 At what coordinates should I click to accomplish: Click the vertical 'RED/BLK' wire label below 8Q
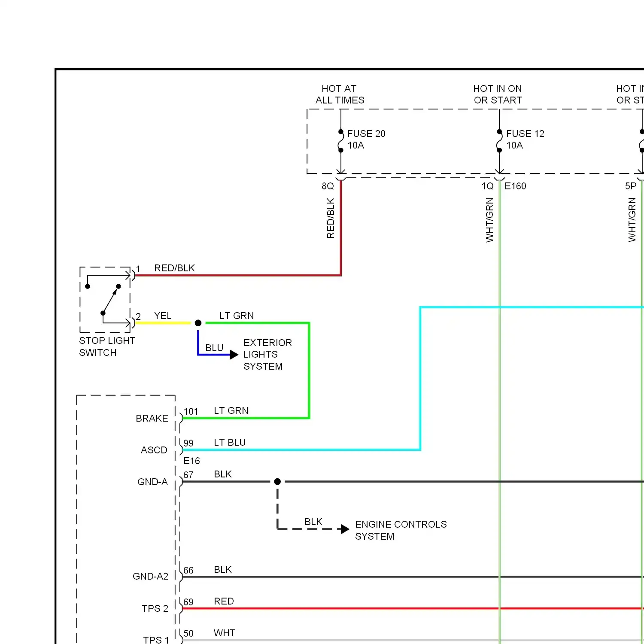[x=331, y=218]
